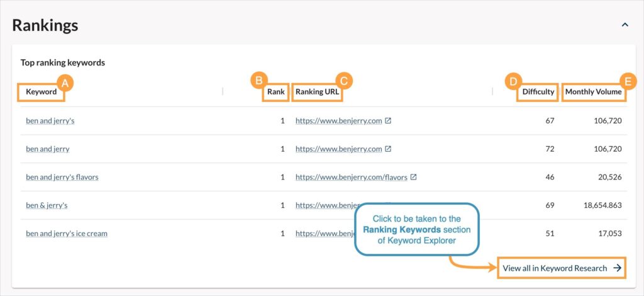This screenshot has height=296, width=644.
Task: Collapse the Rankings section chevron
Action: [625, 25]
